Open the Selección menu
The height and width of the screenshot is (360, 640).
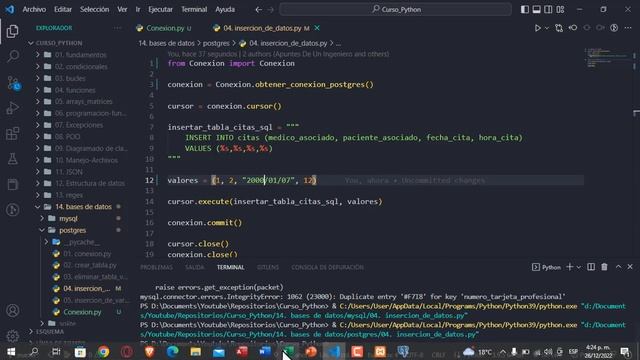pos(94,9)
